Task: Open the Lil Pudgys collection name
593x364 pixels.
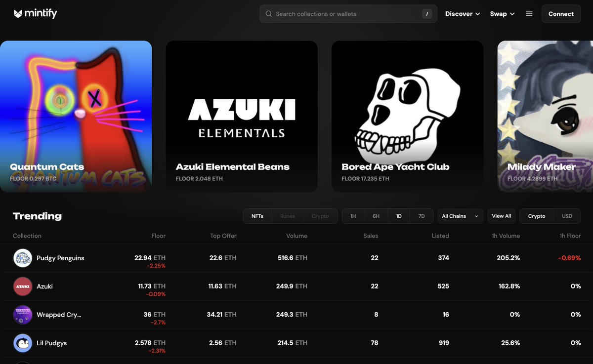Action: click(x=51, y=343)
